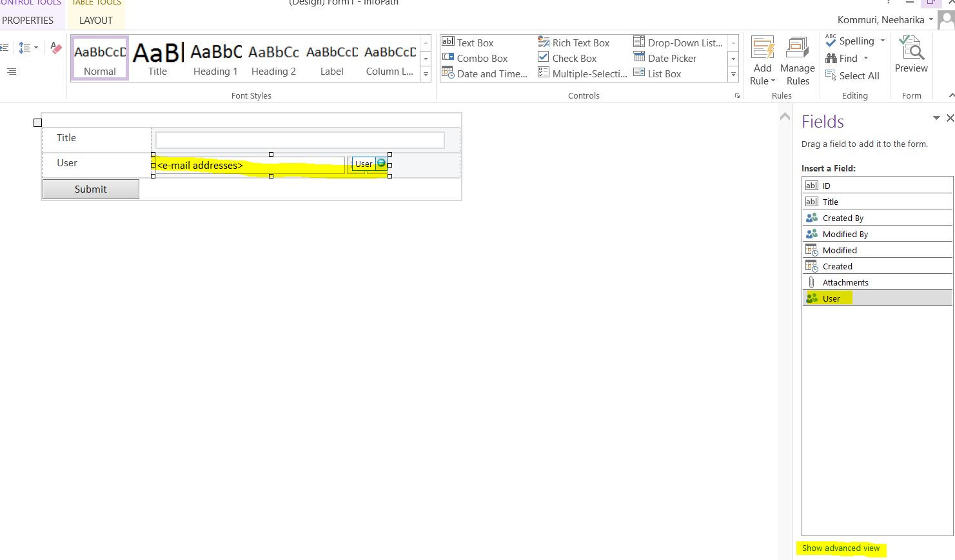Open the Fields pane options dropdown
This screenshot has width=955, height=560.
(x=936, y=118)
